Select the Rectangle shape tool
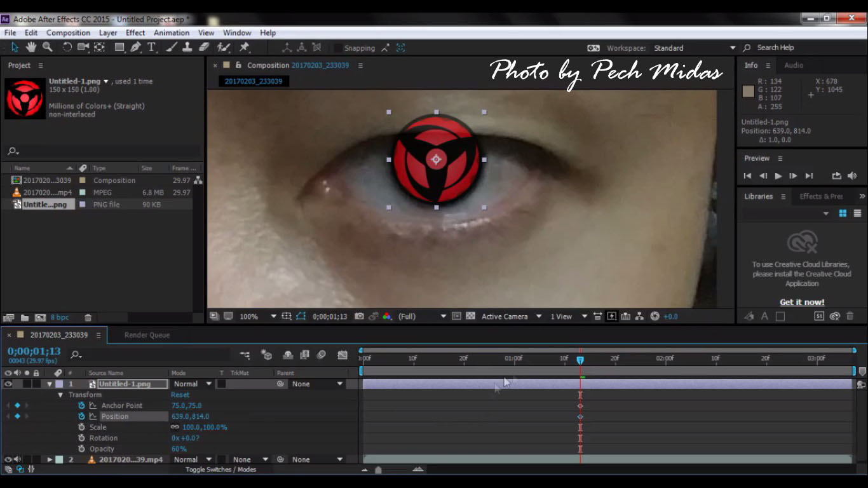The height and width of the screenshot is (488, 868). tap(119, 47)
